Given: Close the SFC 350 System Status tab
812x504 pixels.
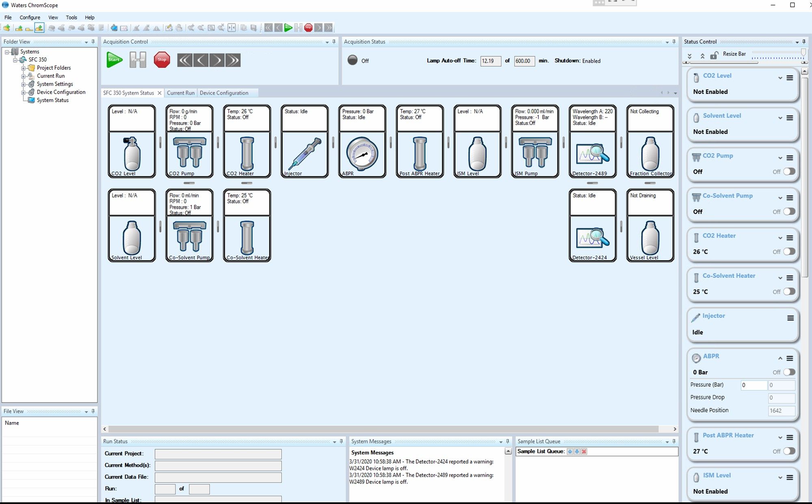Looking at the screenshot, I should coord(160,93).
